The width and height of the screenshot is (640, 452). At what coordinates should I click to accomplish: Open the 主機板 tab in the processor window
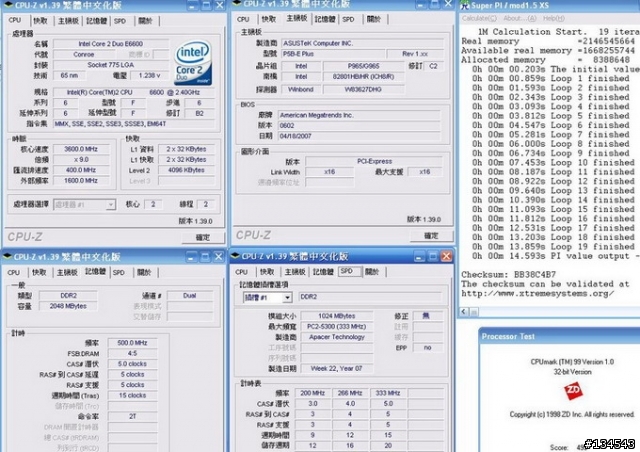(x=68, y=20)
